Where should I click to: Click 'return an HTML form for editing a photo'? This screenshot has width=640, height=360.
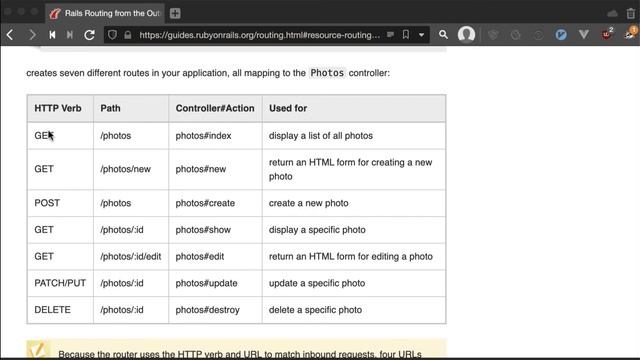351,256
